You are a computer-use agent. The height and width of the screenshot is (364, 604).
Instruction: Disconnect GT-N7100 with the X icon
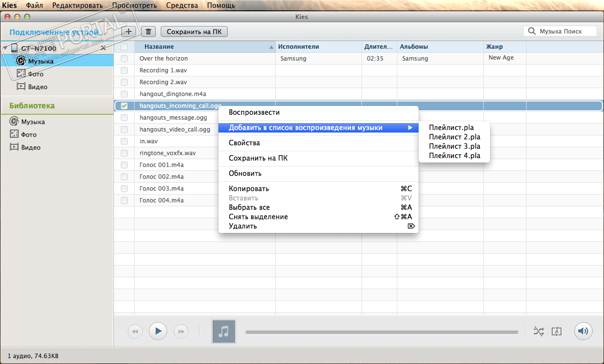103,48
